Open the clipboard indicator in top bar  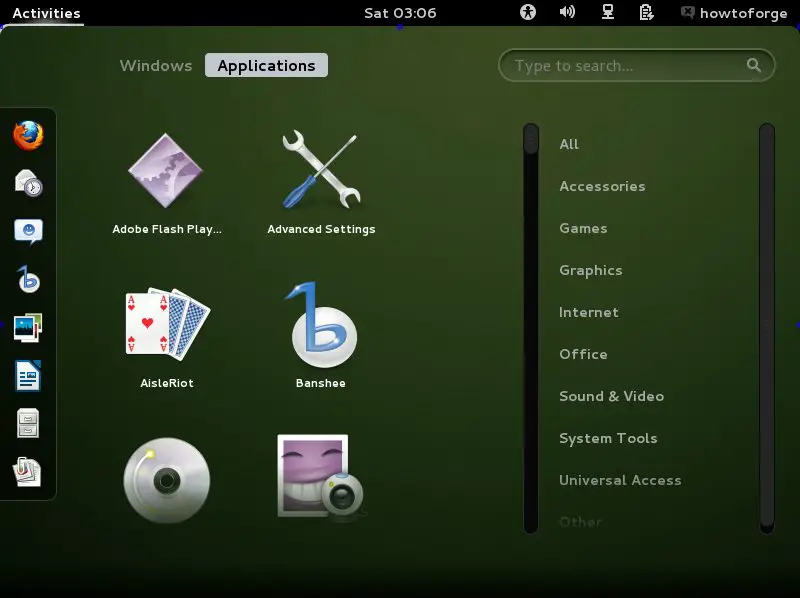tap(646, 12)
